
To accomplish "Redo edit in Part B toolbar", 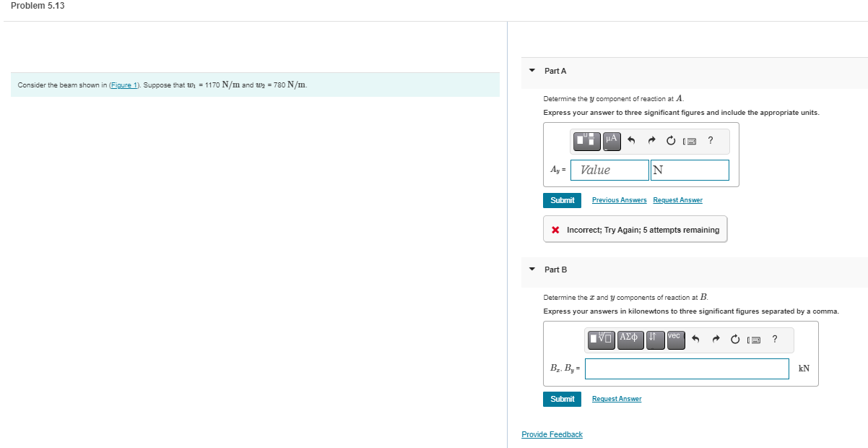I will [716, 339].
